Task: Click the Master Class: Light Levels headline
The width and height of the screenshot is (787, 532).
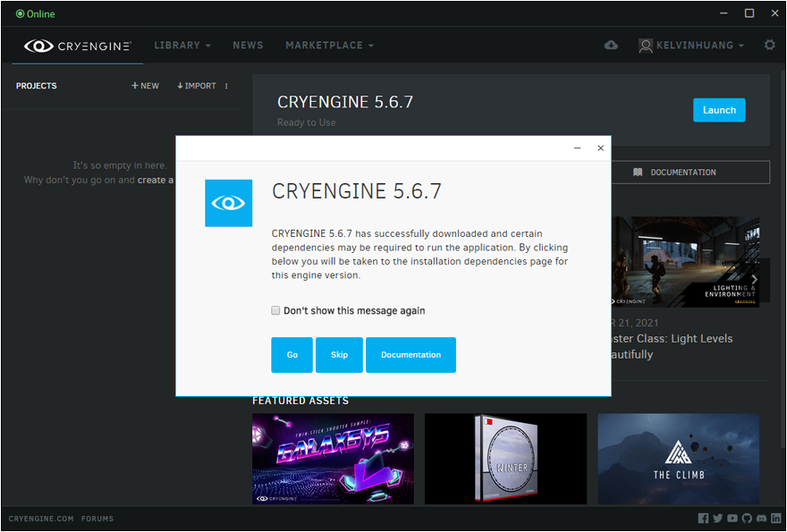Action: click(x=672, y=346)
